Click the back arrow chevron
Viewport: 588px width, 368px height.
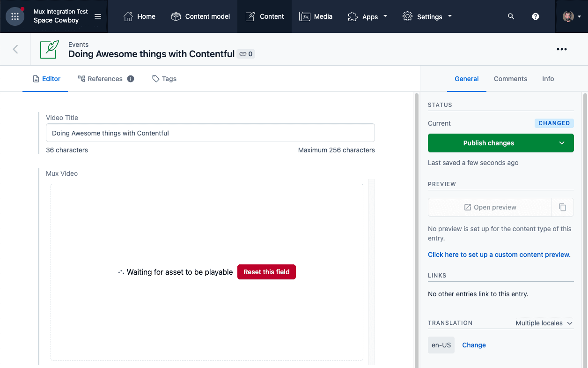[x=15, y=49]
